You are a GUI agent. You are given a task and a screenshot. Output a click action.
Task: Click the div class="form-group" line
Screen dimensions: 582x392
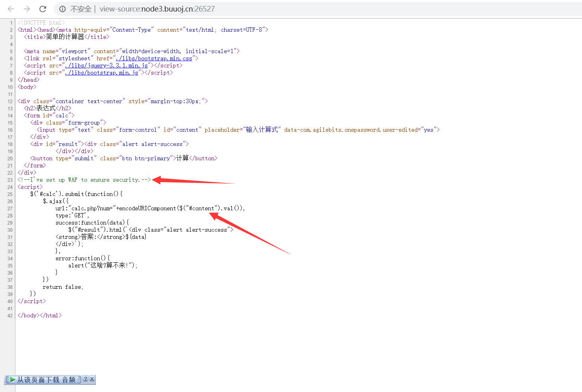(x=68, y=123)
